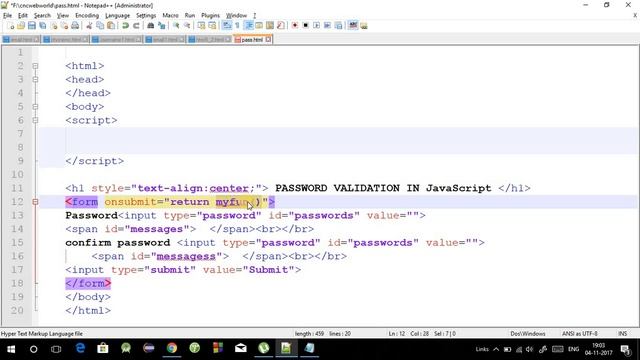
Task: Click the 'Dos\Windows' line-ending status
Action: [527, 333]
